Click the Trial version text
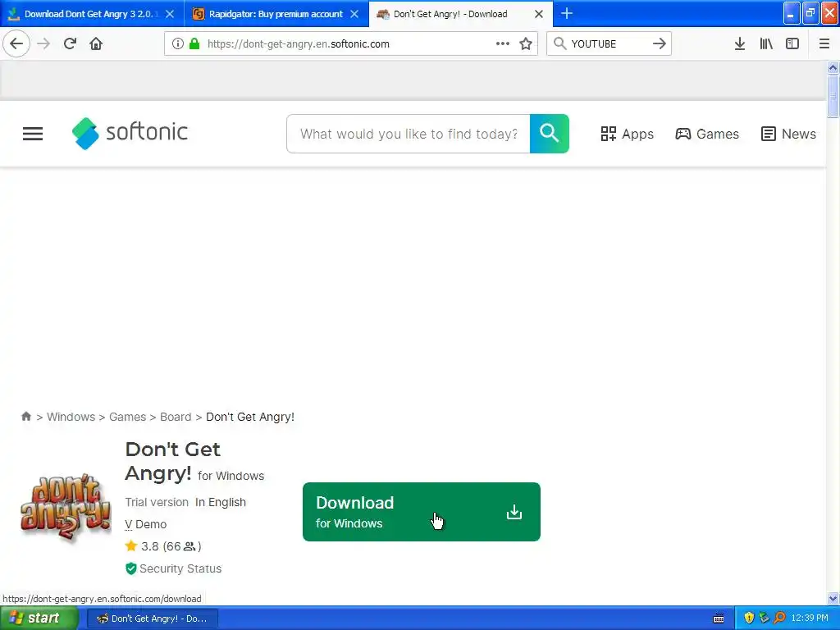 pos(157,502)
